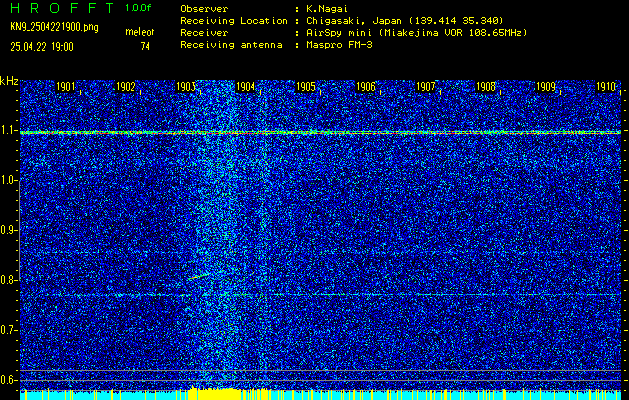Click the 0.6 frequency axis label
629x400 pixels.
[8, 380]
